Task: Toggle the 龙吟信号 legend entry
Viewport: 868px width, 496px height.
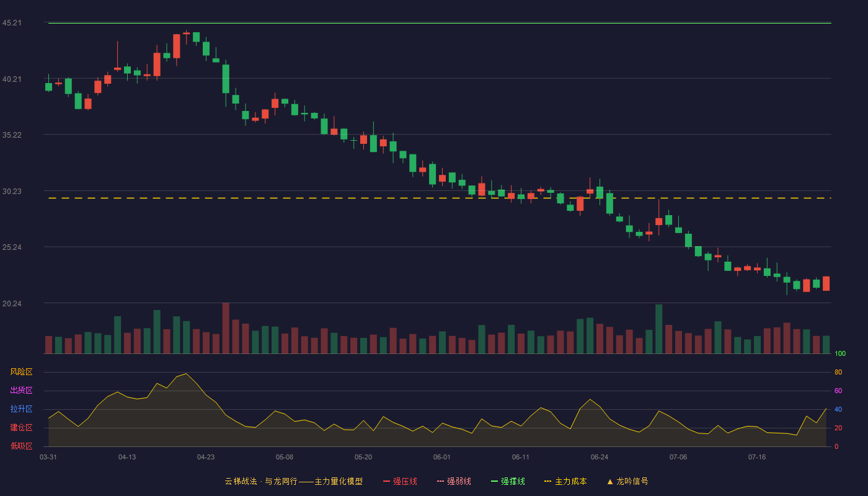Action: click(627, 481)
